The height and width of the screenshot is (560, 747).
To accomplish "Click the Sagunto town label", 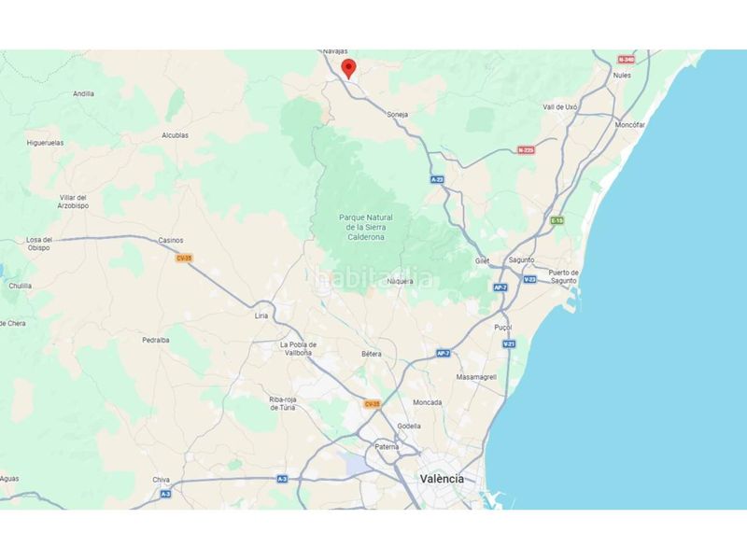I will [x=521, y=260].
